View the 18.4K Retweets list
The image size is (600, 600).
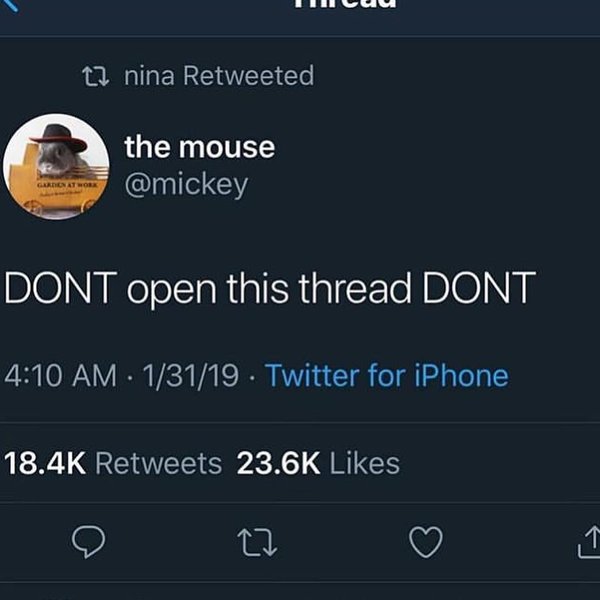(113, 464)
